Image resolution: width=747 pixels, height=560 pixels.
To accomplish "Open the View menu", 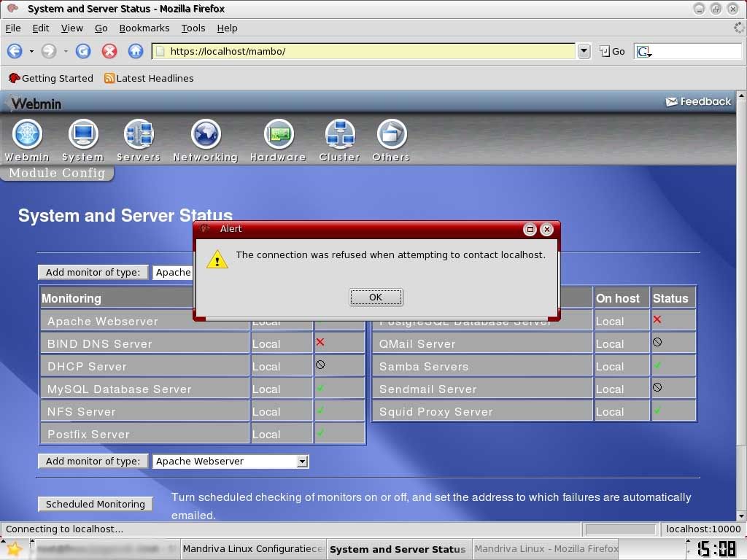I will coord(72,28).
